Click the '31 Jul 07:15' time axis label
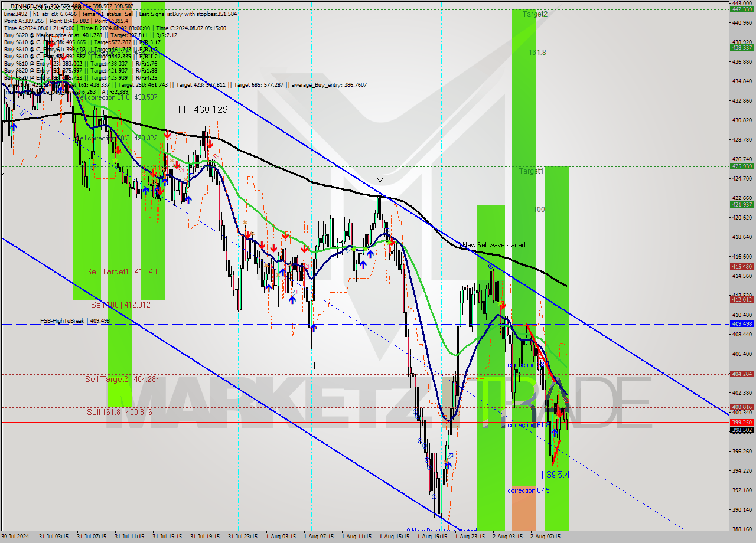Screen dimensions: 756x543 coord(92,537)
